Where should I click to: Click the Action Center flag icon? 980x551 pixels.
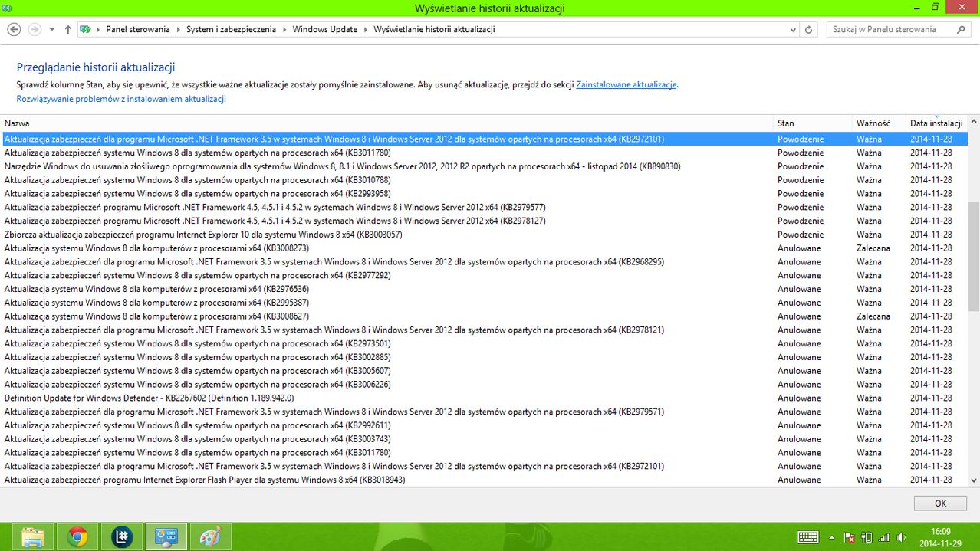(x=850, y=537)
